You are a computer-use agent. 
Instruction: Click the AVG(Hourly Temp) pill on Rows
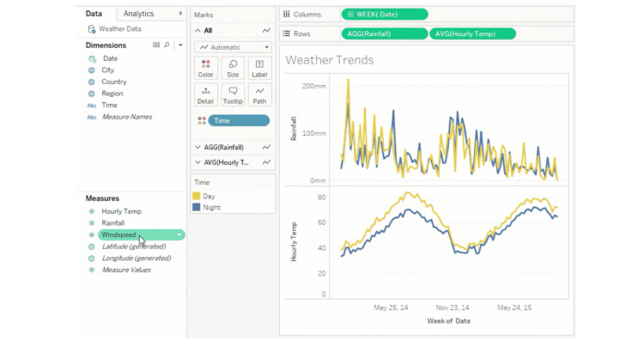click(473, 33)
